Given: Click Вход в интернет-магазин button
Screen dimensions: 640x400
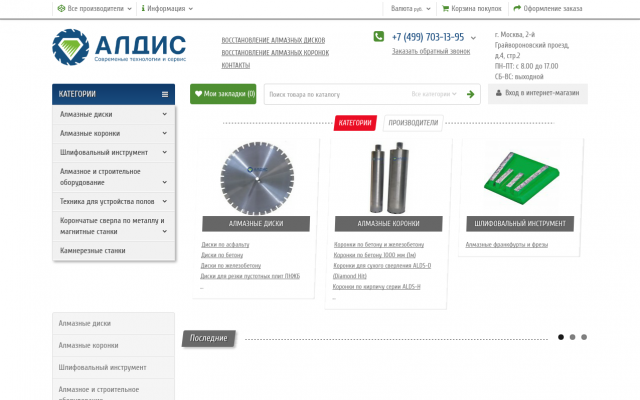Looking at the screenshot, I should pos(538,93).
